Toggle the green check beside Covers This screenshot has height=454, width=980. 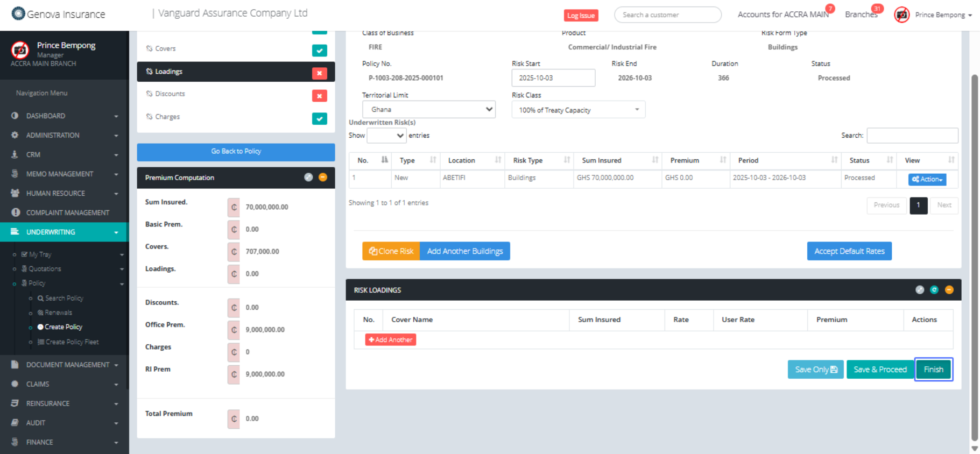click(319, 51)
